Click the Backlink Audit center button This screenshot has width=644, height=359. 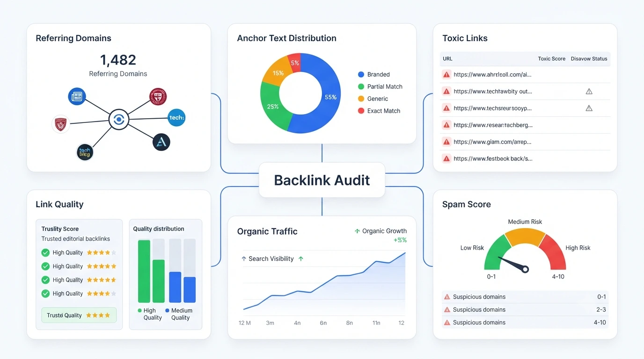coord(322,180)
